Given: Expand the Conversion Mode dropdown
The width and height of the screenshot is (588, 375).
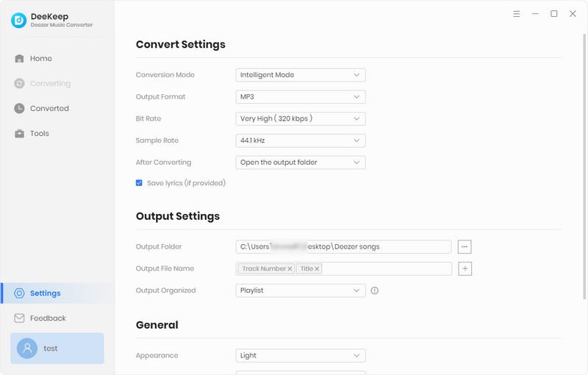Looking at the screenshot, I should point(301,75).
